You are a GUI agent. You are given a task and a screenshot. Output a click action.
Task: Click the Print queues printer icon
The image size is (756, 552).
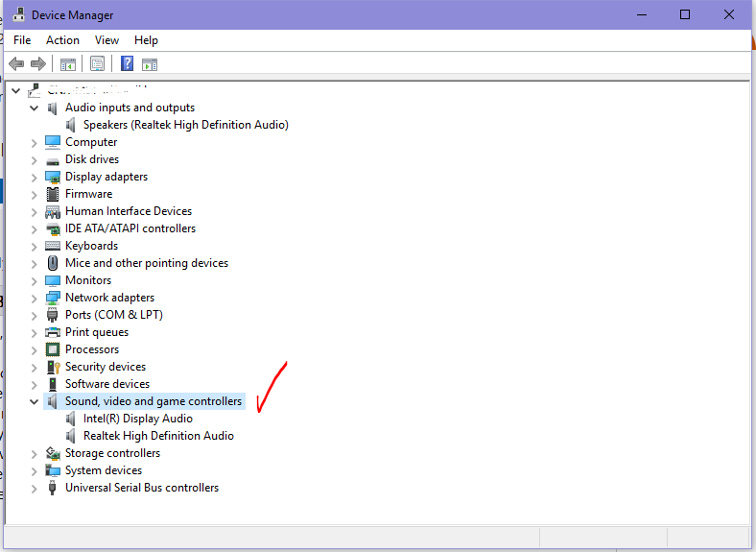53,332
